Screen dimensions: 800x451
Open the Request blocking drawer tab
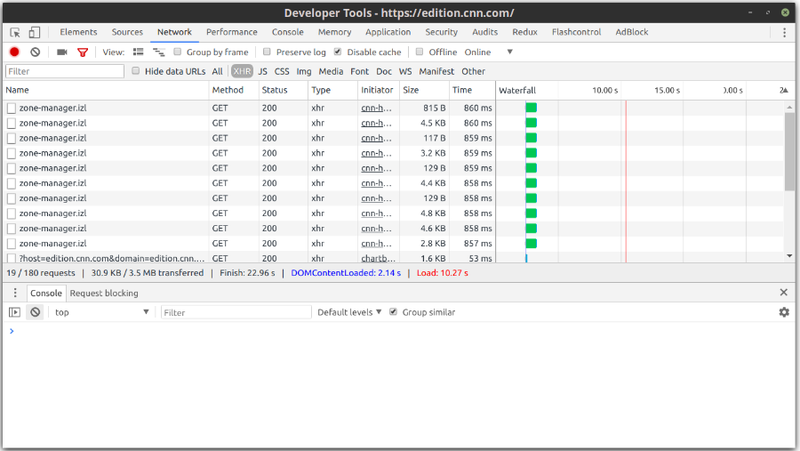click(104, 293)
